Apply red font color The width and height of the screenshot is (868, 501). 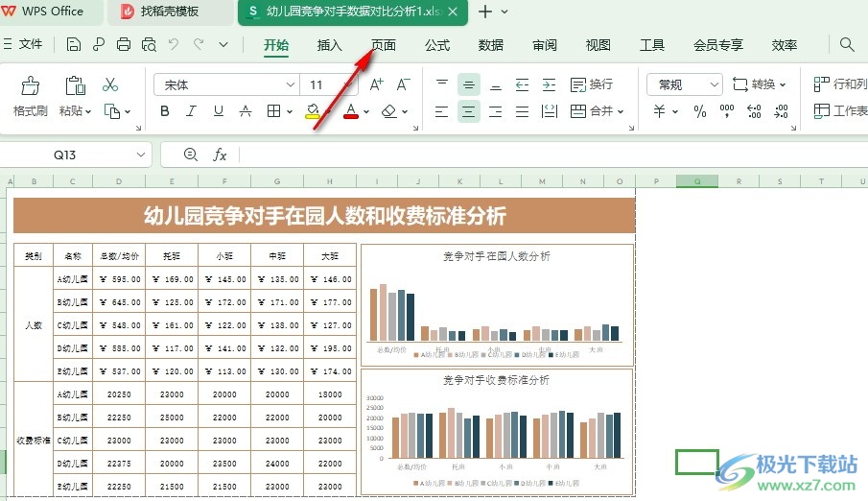point(351,111)
